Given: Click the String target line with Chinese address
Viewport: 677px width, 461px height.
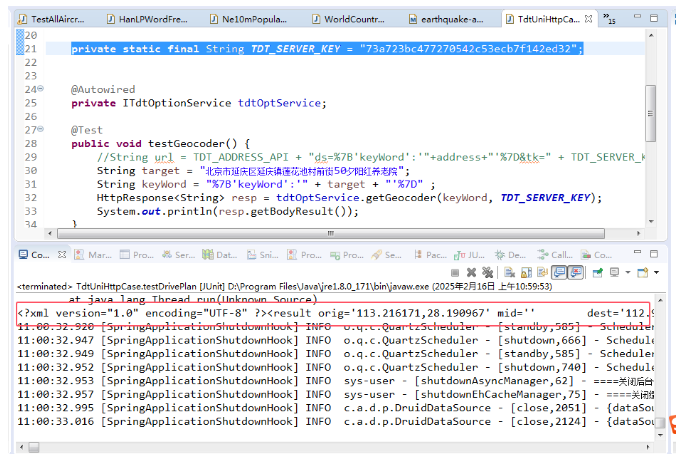Looking at the screenshot, I should [x=253, y=171].
